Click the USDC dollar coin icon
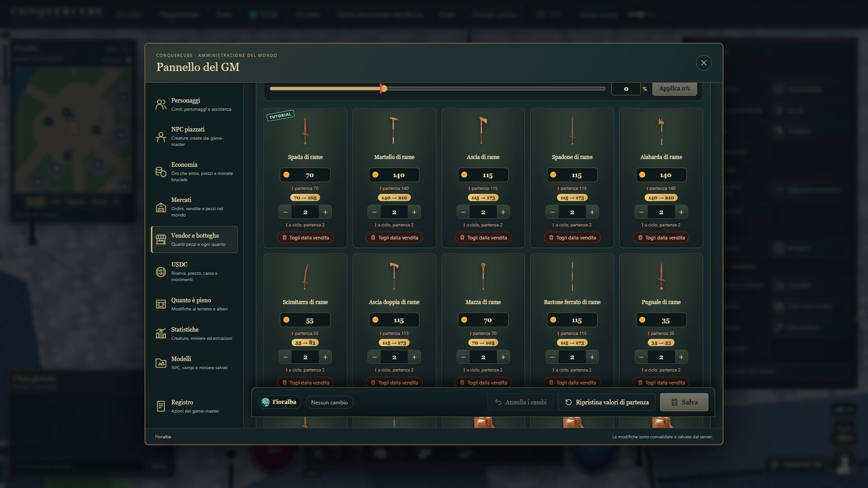The height and width of the screenshot is (488, 868). 161,272
